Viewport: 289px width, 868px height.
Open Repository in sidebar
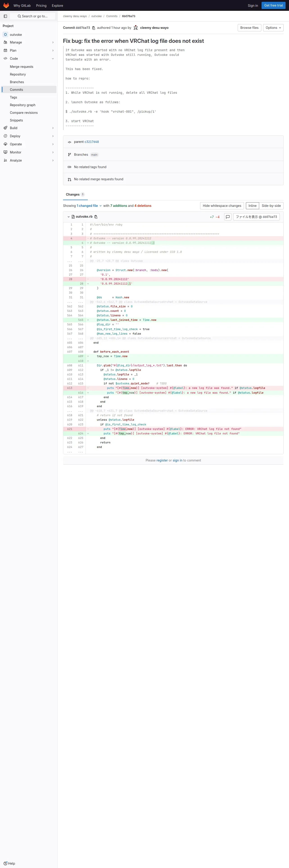pos(29,74)
